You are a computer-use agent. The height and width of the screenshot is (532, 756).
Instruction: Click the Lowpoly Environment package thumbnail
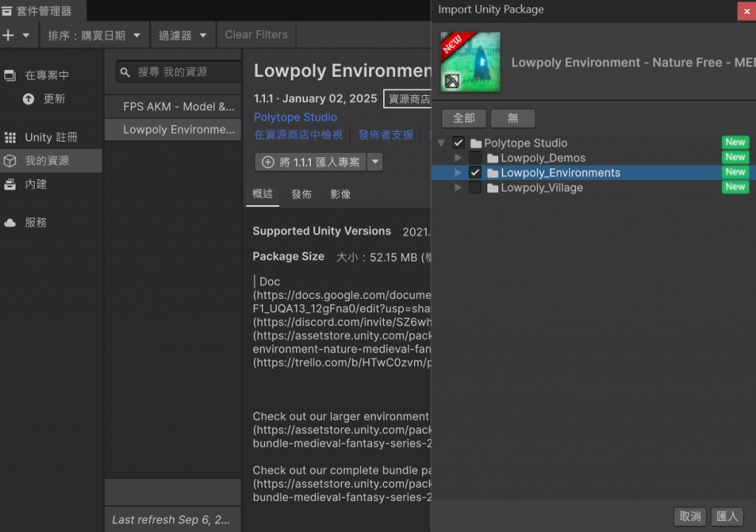(x=470, y=62)
